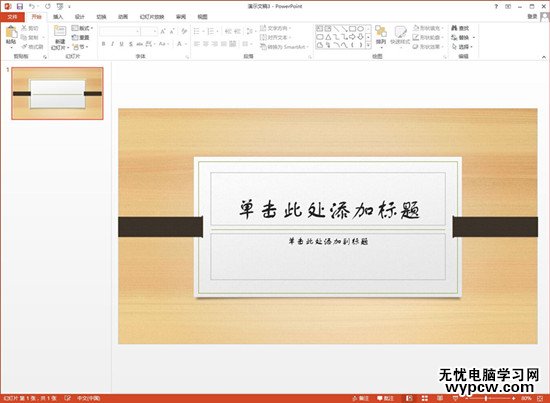
Task: Click the zoom slider handle
Action: (x=486, y=398)
